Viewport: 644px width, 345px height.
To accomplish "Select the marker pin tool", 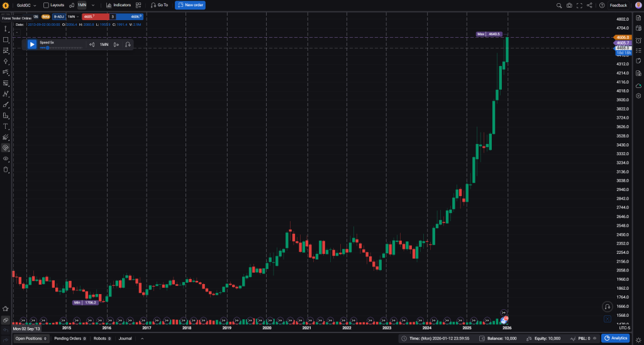I will [x=5, y=61].
